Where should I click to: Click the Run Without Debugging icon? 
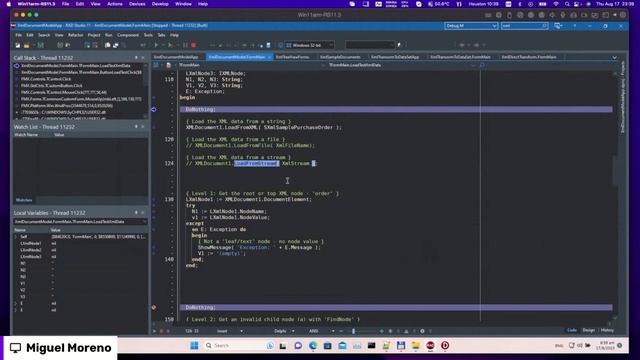pos(170,45)
